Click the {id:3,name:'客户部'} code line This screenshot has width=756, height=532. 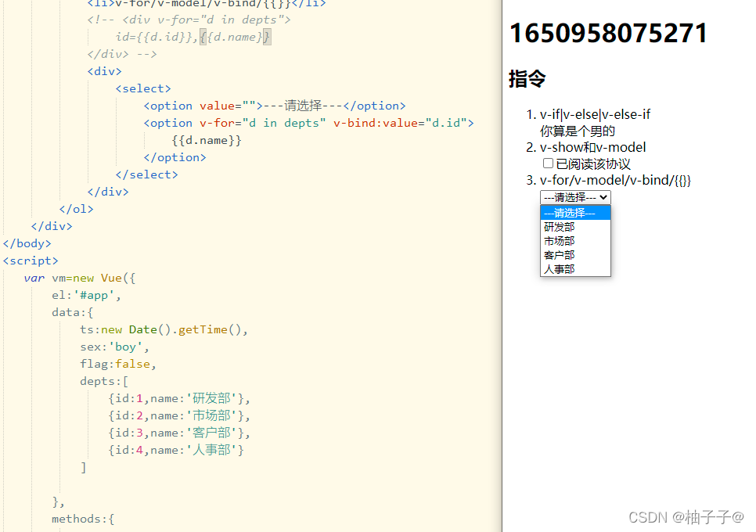tap(179, 433)
